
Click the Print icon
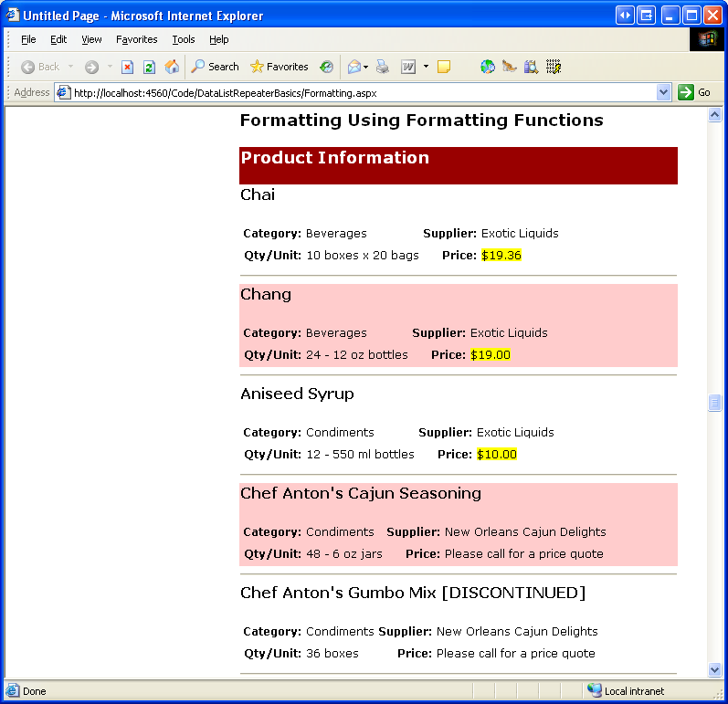point(383,67)
